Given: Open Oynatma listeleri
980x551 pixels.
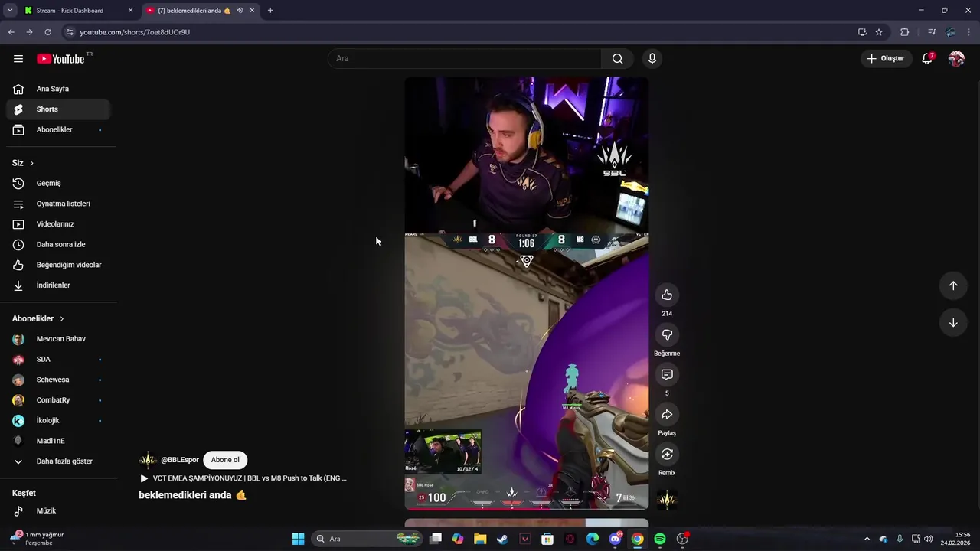Looking at the screenshot, I should [x=58, y=204].
